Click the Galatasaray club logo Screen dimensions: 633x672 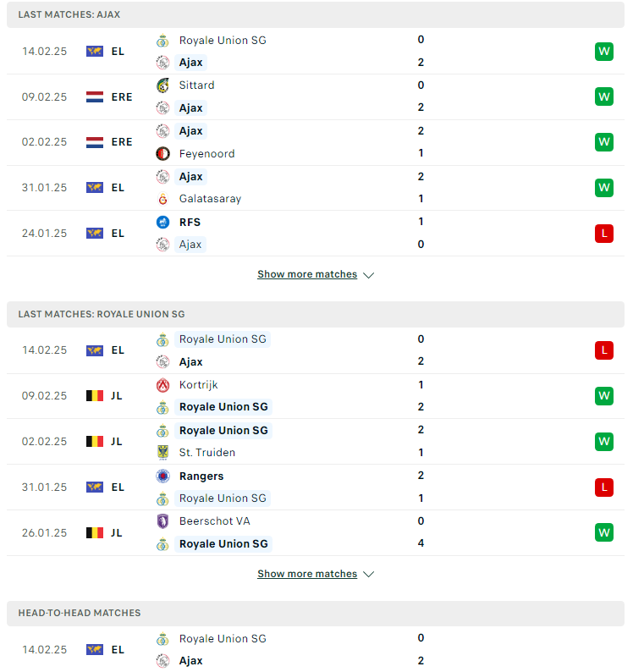click(162, 199)
